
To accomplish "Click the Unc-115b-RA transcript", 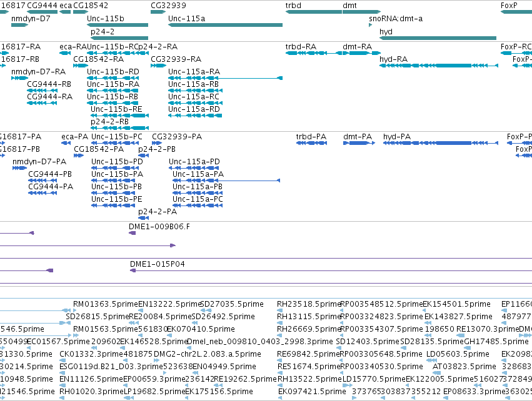I will (113, 91).
